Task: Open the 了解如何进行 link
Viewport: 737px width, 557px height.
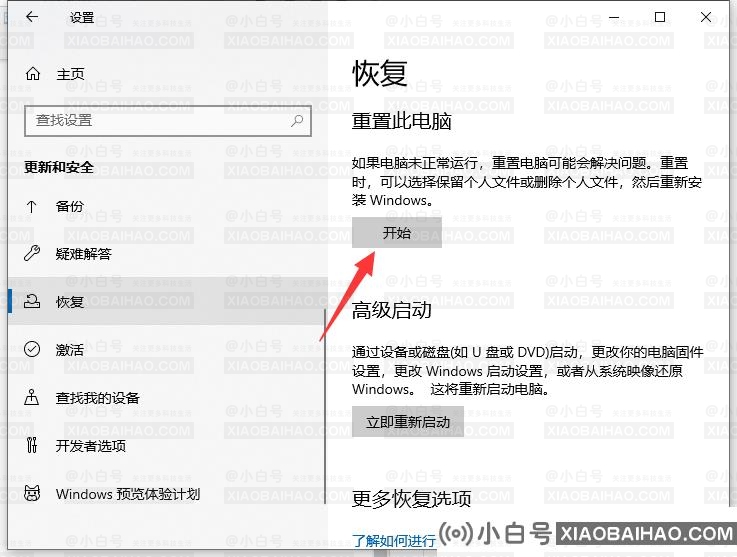Action: point(394,541)
